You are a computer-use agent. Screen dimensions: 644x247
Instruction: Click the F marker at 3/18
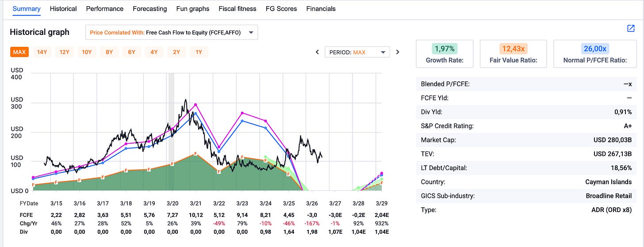(126, 170)
